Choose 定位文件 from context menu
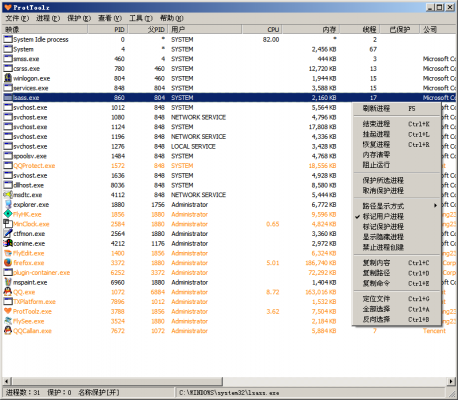458x400 pixels. (x=396, y=299)
